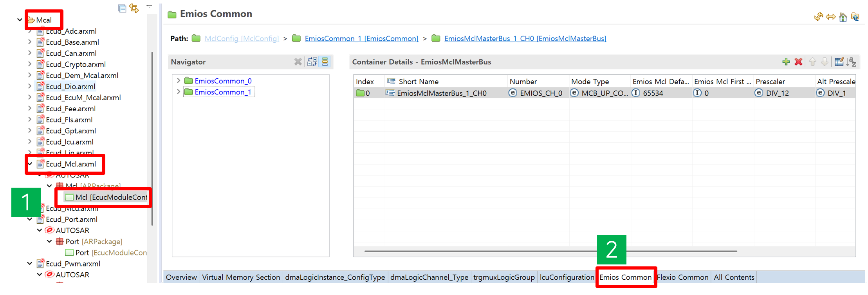Toggle the highlighted Navigator layout view button
The width and height of the screenshot is (868, 295).
point(325,62)
